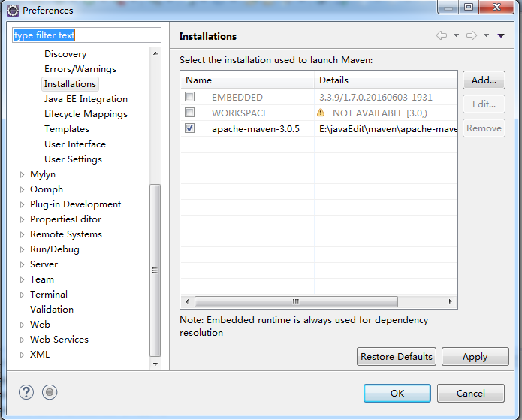The height and width of the screenshot is (420, 522).
Task: Select the Server label in tree
Action: click(x=44, y=264)
